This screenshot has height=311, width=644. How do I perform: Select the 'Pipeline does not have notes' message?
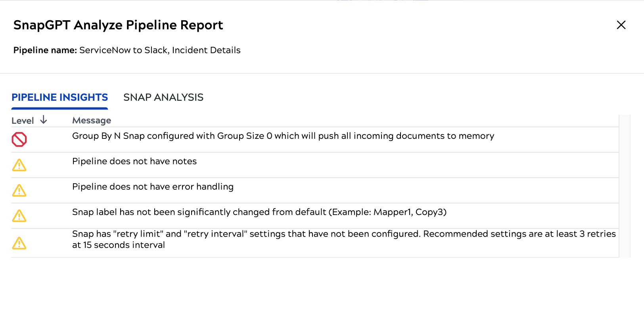pos(134,161)
